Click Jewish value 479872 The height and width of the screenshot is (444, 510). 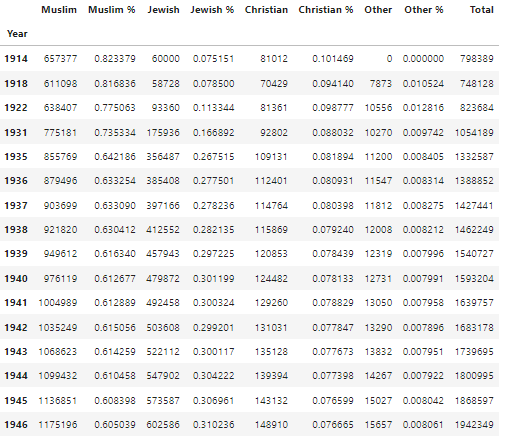(x=163, y=279)
